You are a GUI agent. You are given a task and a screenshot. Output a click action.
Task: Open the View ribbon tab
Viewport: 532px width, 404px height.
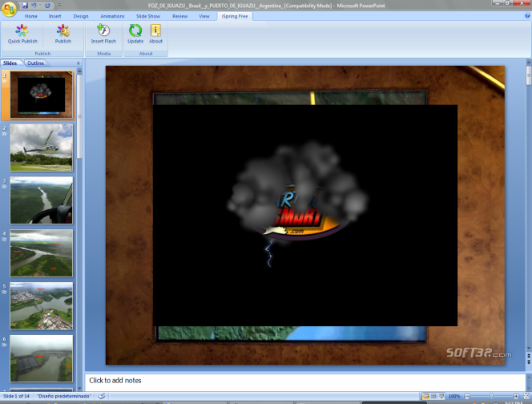pos(204,16)
